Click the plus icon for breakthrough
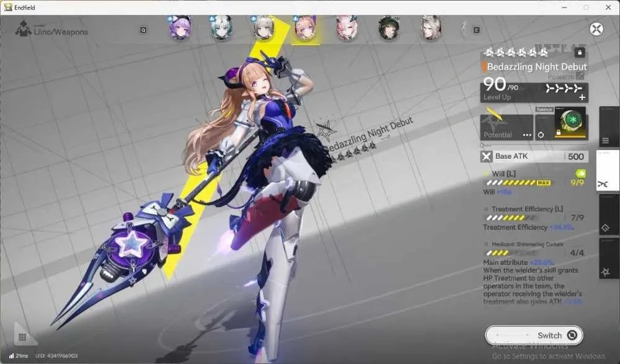Image resolution: width=620 pixels, height=364 pixels. (x=582, y=97)
